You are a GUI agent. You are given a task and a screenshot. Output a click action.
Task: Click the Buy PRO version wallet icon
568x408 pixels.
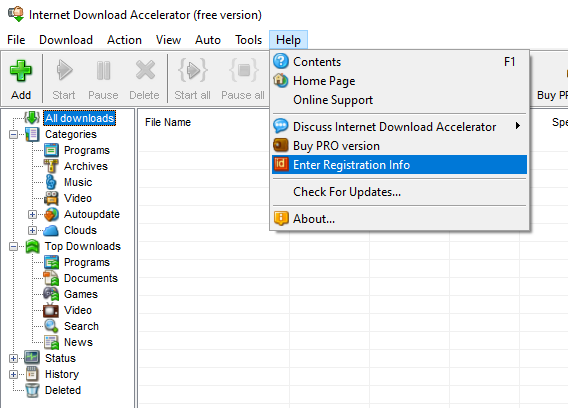[x=281, y=145]
